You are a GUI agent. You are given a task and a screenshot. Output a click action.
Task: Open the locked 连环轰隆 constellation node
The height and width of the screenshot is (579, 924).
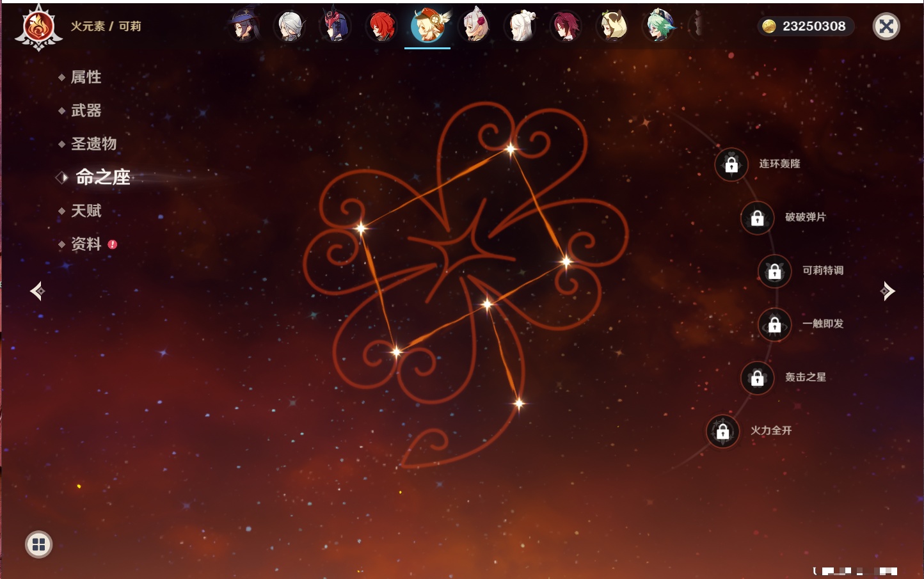point(731,164)
